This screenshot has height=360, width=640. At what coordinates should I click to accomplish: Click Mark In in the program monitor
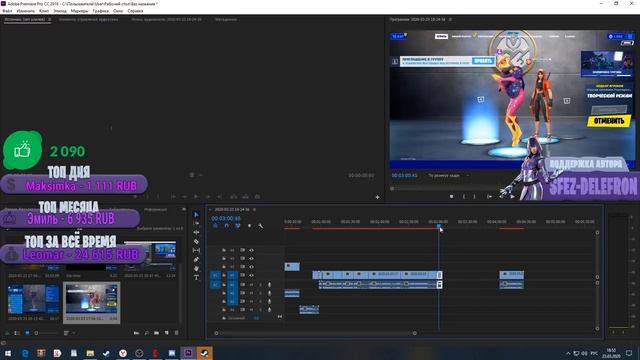(x=464, y=196)
